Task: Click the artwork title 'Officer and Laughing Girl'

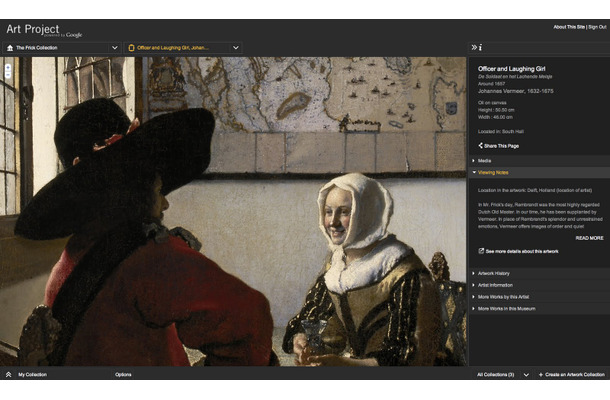Action: coord(511,69)
